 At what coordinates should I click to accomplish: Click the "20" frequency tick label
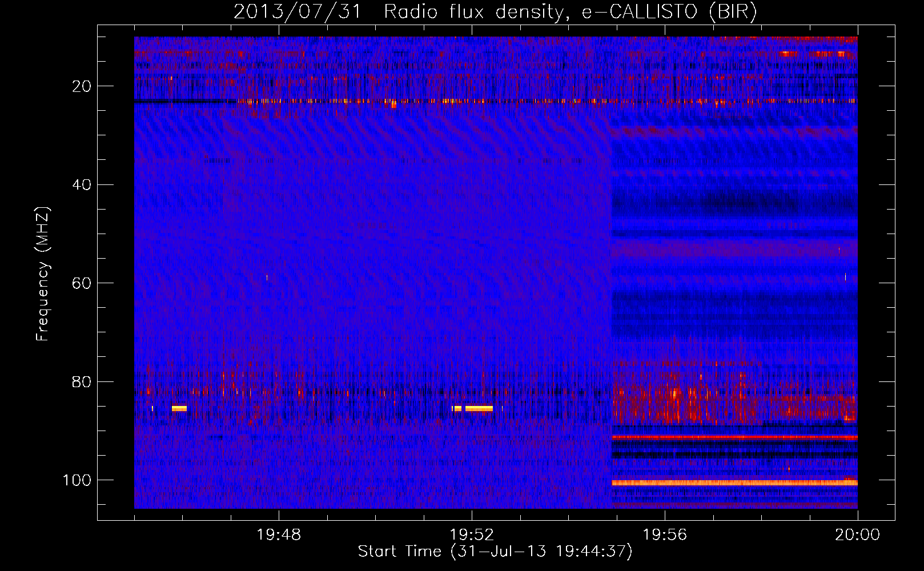point(82,86)
